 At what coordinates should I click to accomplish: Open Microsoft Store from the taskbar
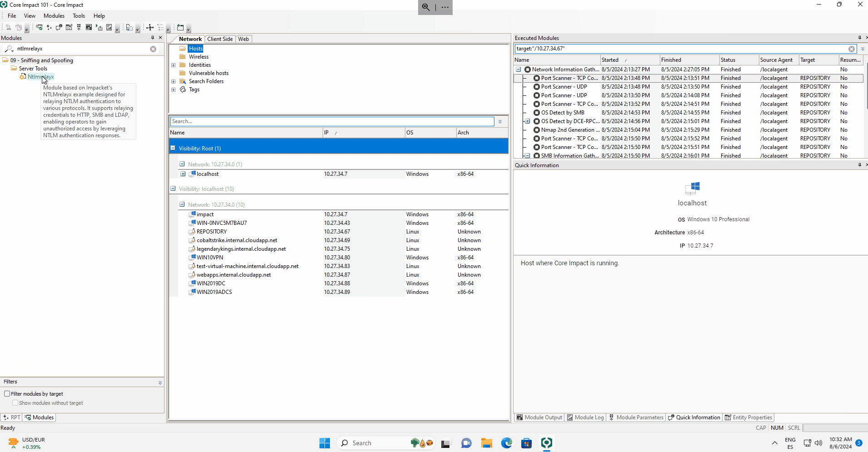pyautogui.click(x=527, y=443)
